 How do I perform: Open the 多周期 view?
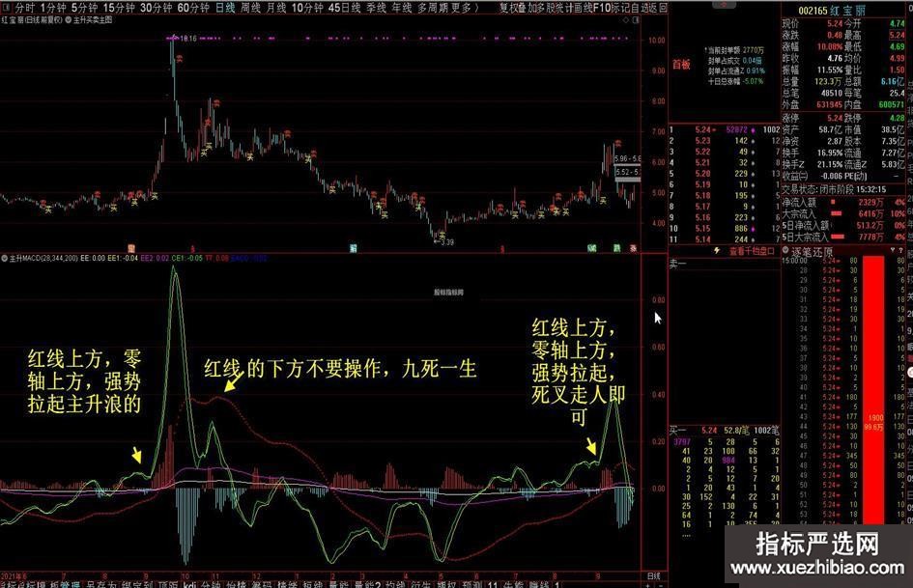(x=432, y=8)
